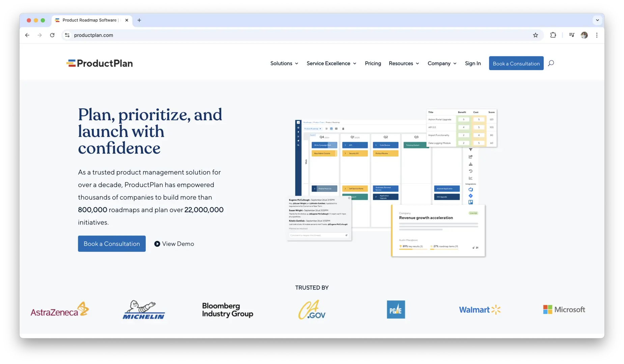Viewport: 624px width, 364px height.
Task: Click the Pricing menu item
Action: (373, 63)
